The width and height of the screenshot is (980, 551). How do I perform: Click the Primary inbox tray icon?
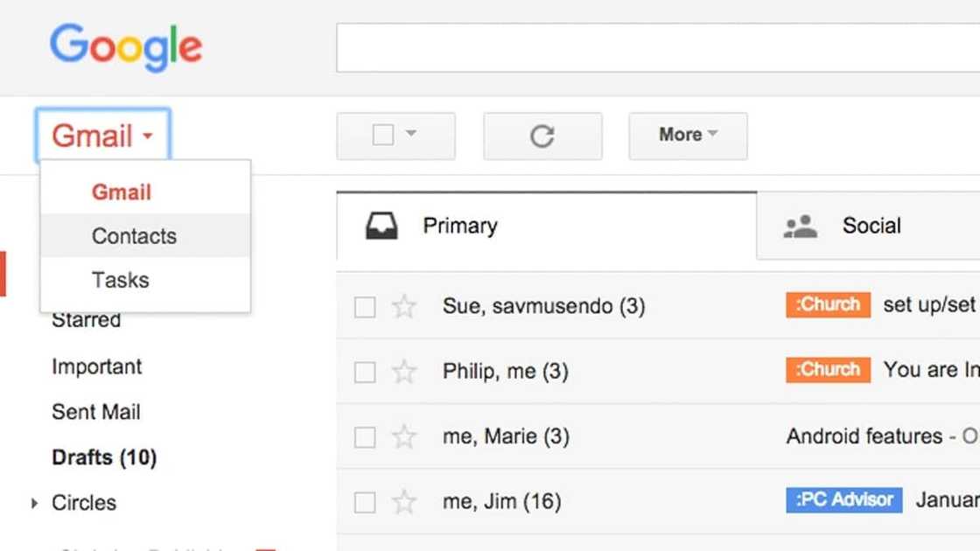point(381,227)
